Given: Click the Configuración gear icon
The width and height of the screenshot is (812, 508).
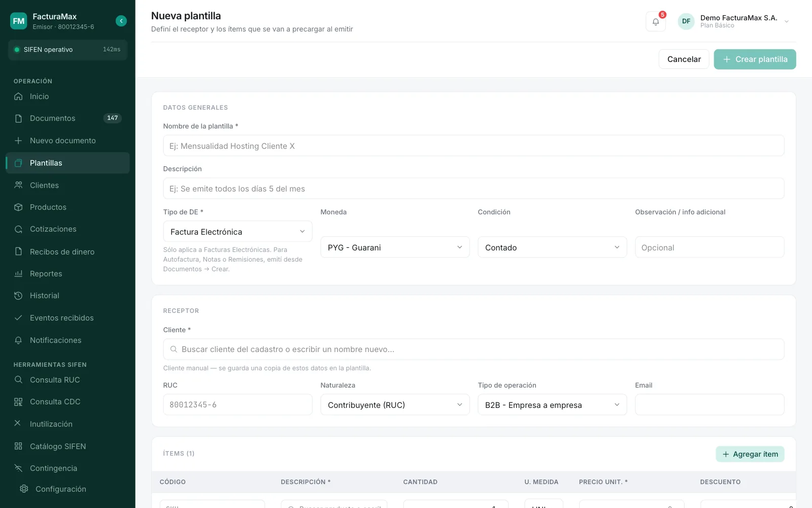Looking at the screenshot, I should point(24,489).
